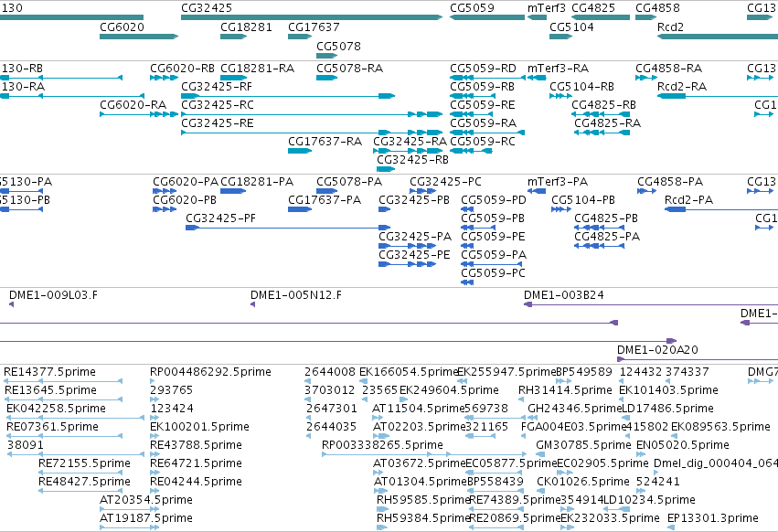Image resolution: width=778 pixels, height=532 pixels.
Task: Click EST EN05020.5prime
Action: (683, 445)
